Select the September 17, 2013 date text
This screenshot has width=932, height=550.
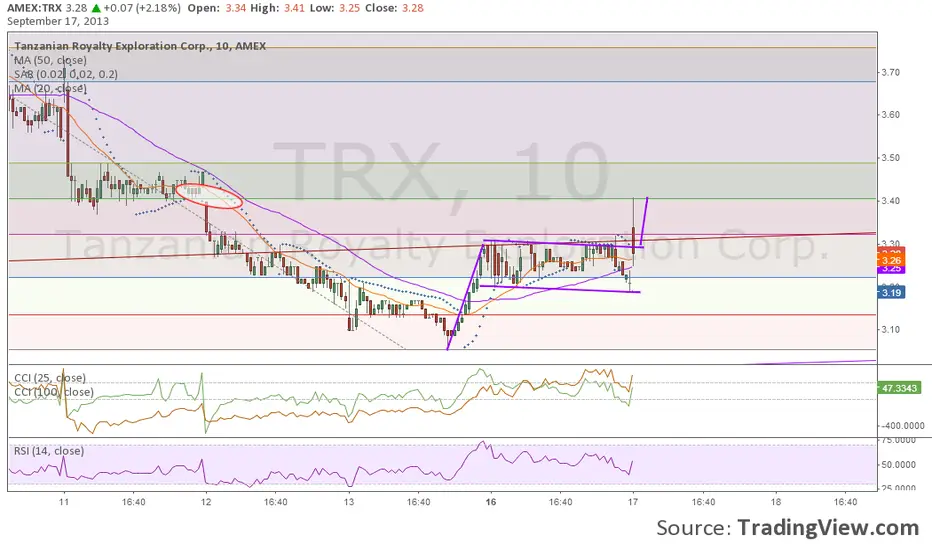[58, 21]
